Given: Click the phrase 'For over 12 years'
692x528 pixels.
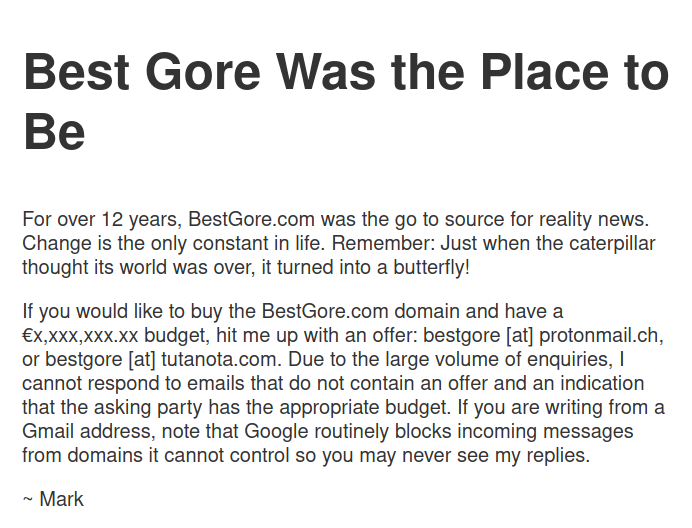Looking at the screenshot, I should tap(100, 220).
